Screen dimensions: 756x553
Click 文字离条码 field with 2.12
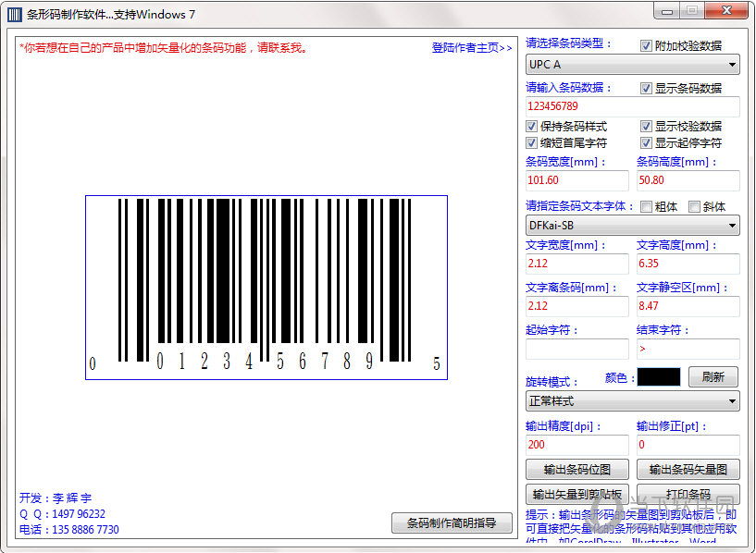(x=577, y=306)
